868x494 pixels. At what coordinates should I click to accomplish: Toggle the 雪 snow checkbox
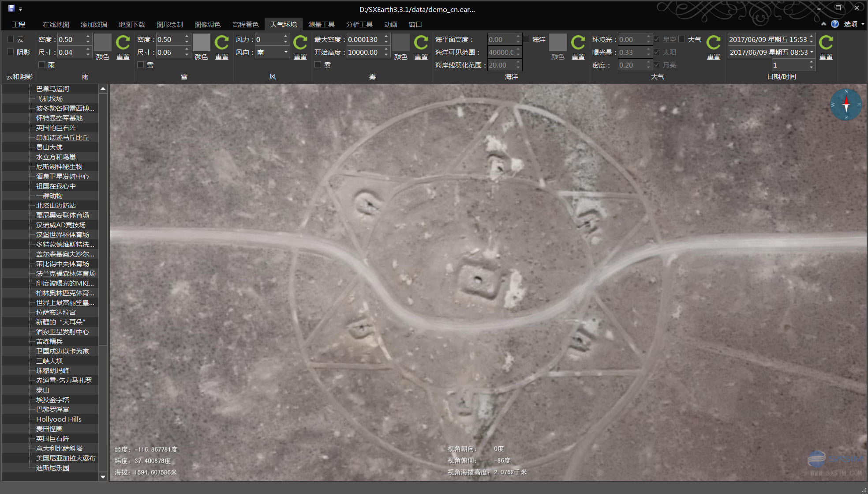140,65
